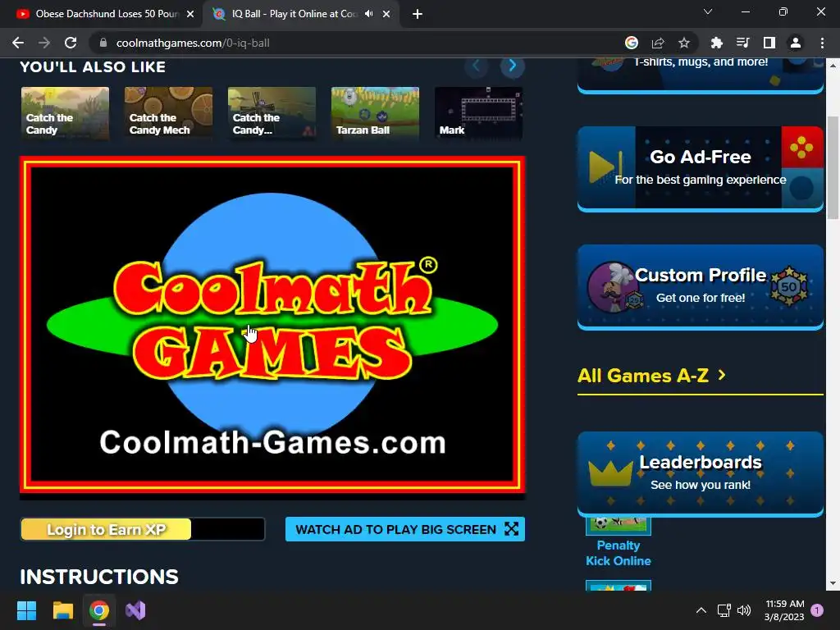Open network status tray icon
840x630 pixels.
pyautogui.click(x=724, y=610)
